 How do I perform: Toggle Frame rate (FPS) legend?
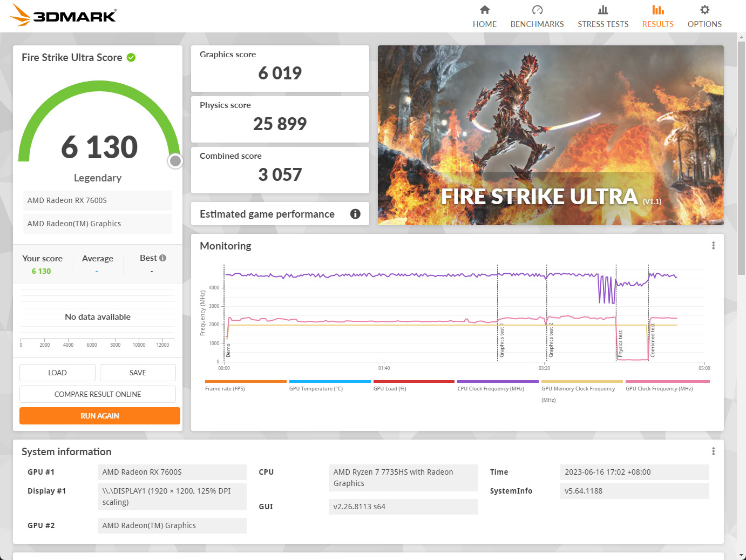coord(246,386)
